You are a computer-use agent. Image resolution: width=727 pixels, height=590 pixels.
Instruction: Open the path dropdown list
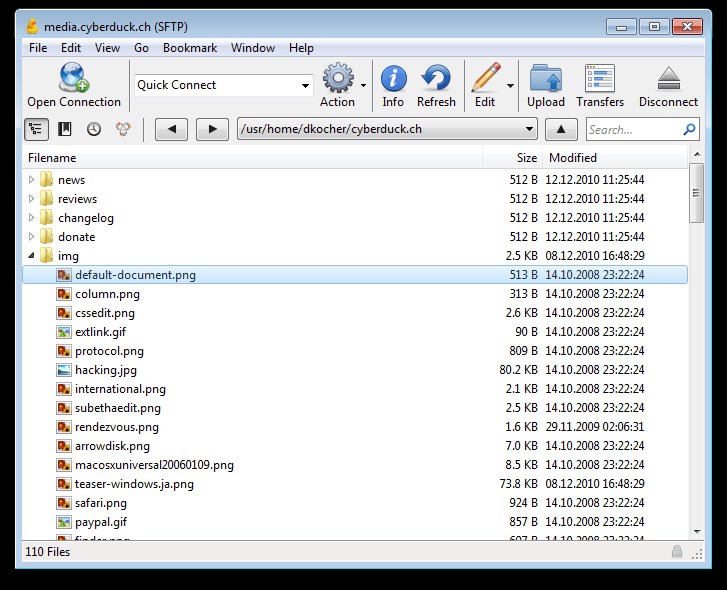point(529,129)
